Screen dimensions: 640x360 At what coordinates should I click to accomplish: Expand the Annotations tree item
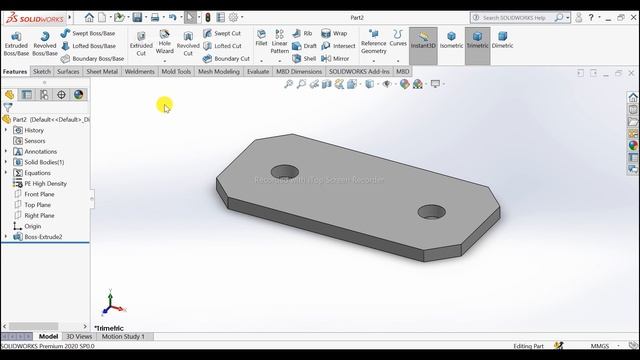point(6,151)
